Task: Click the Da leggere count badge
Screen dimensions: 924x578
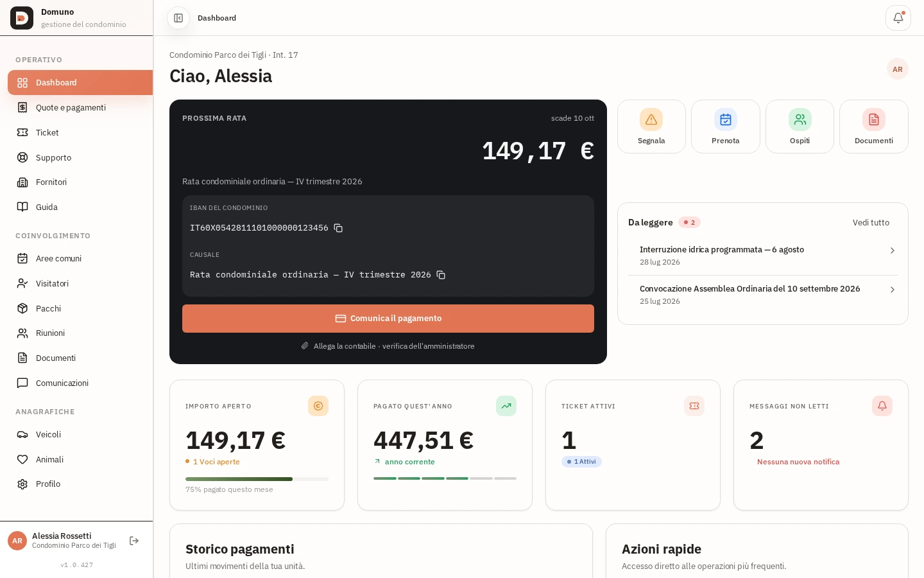Action: point(689,222)
